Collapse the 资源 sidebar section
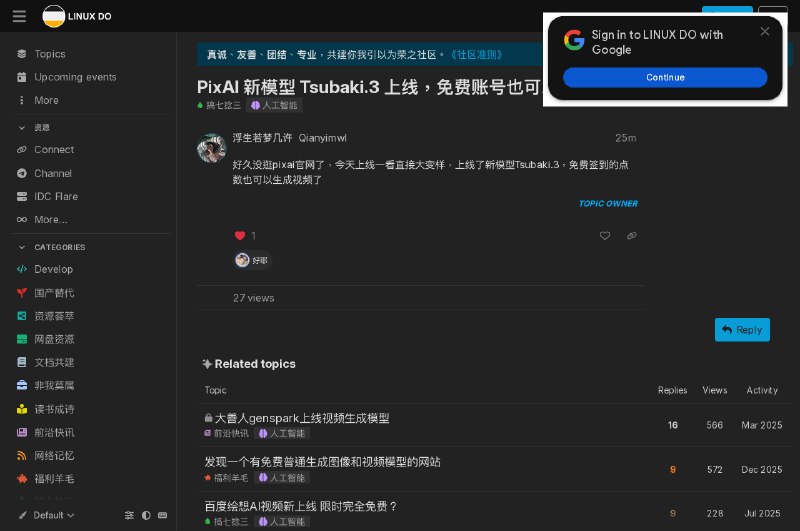 click(x=34, y=128)
